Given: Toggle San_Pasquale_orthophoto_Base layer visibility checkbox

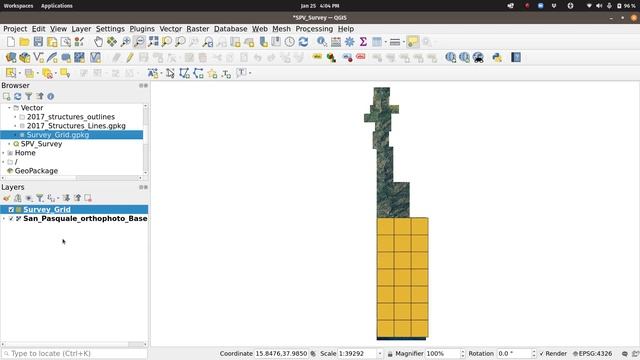Looking at the screenshot, I should (x=11, y=219).
